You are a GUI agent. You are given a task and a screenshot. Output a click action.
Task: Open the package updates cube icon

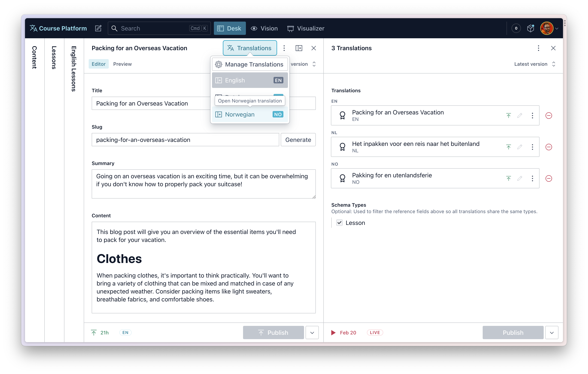point(531,28)
